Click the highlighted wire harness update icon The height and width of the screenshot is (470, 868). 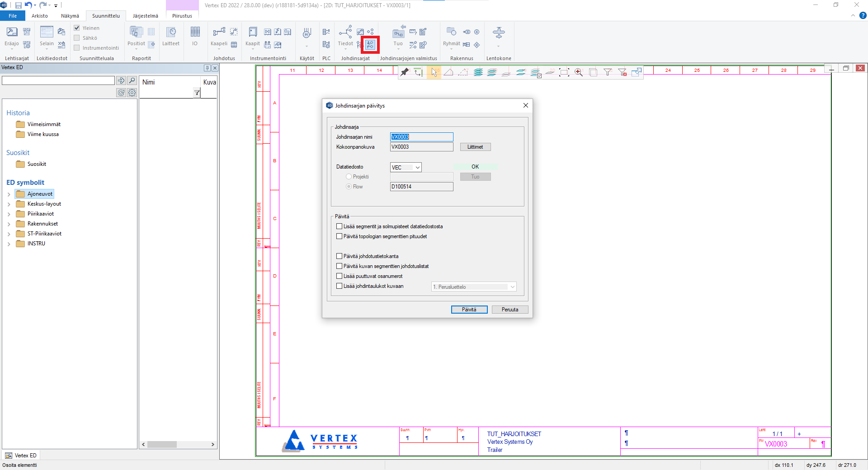pos(370,45)
